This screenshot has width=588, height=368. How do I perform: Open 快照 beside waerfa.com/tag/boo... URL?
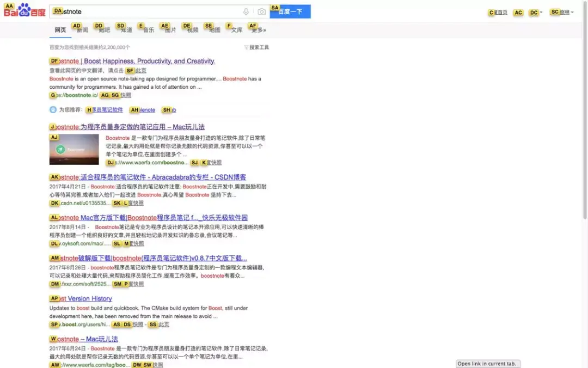coord(157,365)
